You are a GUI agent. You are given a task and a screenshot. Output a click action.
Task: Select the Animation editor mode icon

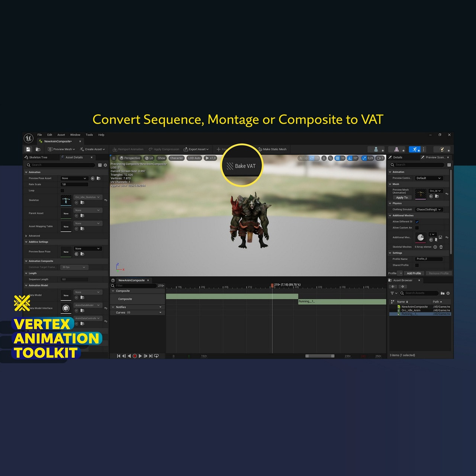click(x=415, y=149)
